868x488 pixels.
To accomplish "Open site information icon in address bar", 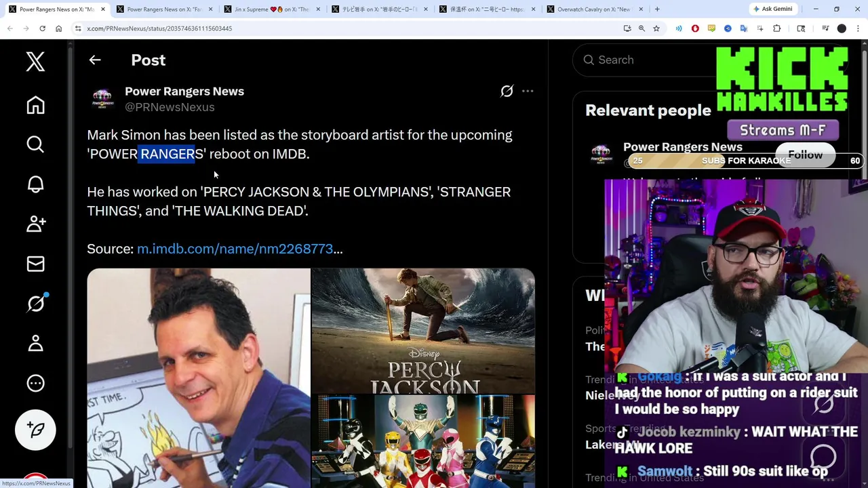I will pyautogui.click(x=78, y=28).
